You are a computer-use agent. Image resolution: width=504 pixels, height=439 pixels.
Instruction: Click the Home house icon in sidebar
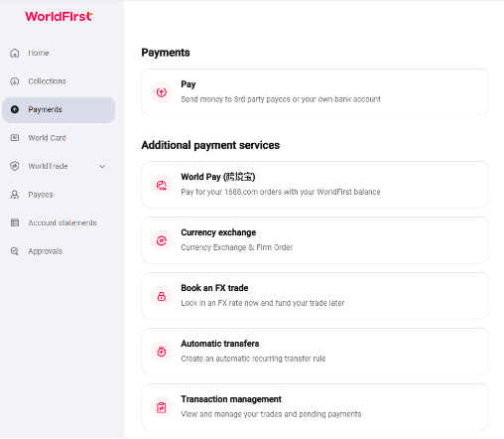(15, 53)
